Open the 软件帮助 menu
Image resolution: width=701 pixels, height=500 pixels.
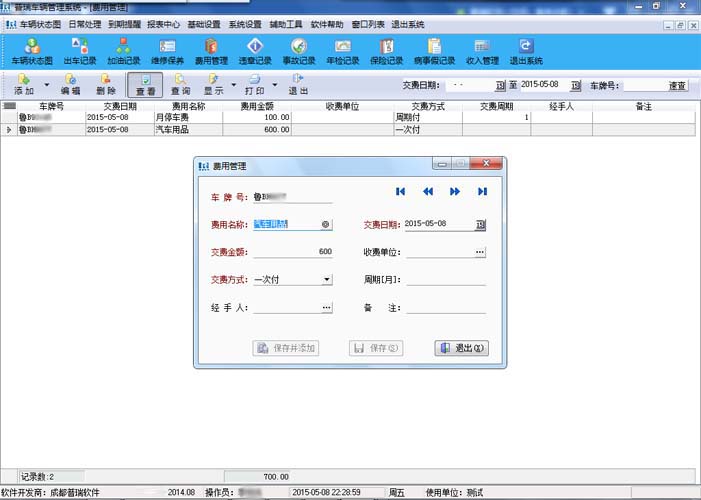327,25
